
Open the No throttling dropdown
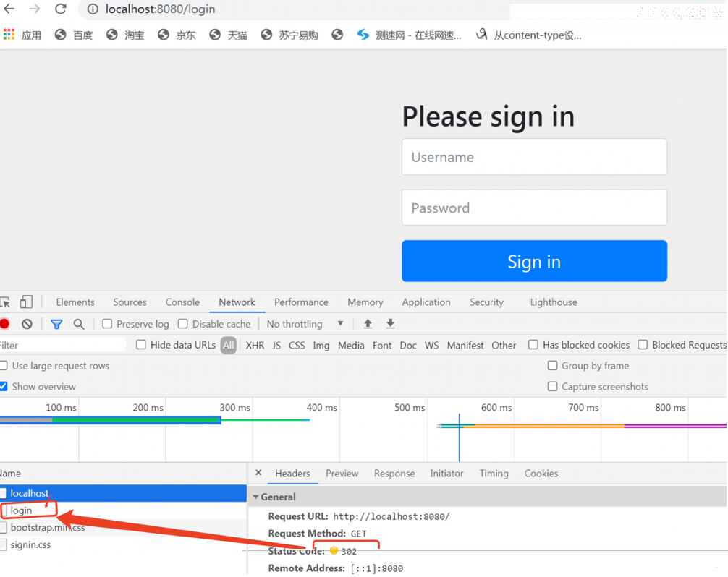coord(305,324)
